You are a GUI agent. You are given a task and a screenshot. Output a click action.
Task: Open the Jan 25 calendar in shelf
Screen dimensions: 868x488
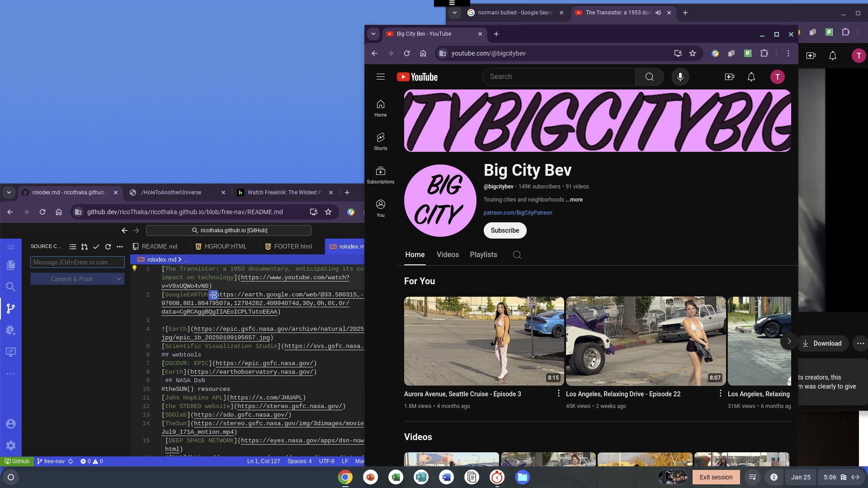click(x=800, y=477)
